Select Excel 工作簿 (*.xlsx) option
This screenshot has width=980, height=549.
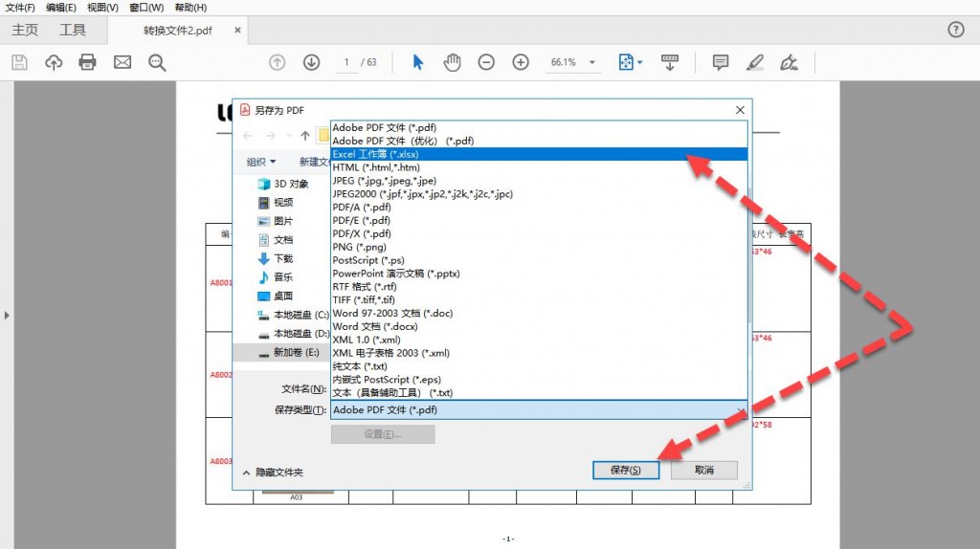pos(539,154)
